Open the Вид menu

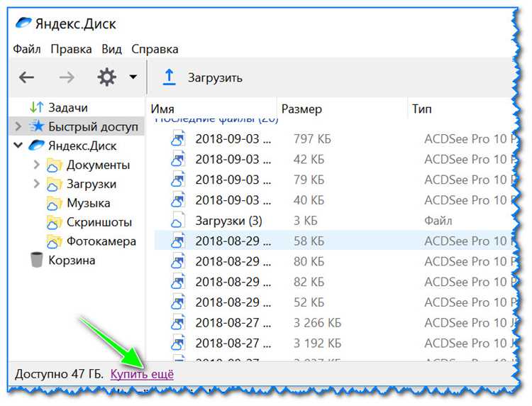[x=111, y=49]
